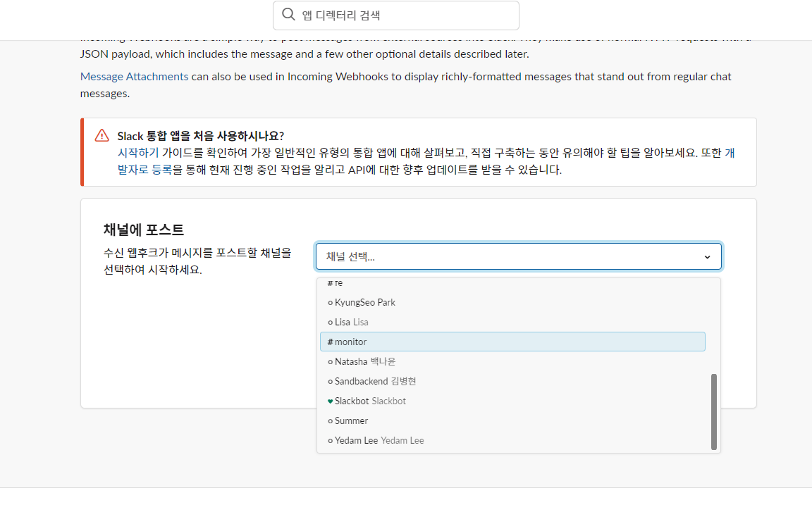Focus the app directory search field

tap(395, 15)
